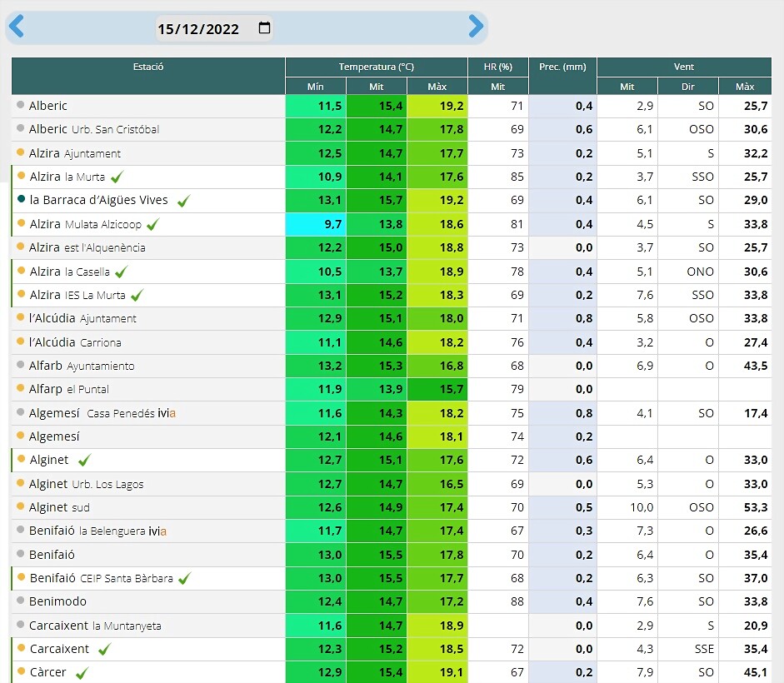
Task: Click the cyan 9,7 minimum temperature cell
Action: pyautogui.click(x=316, y=224)
